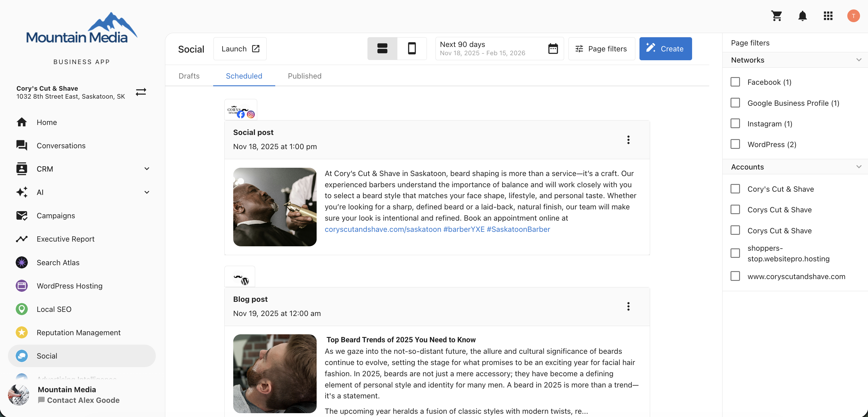Switch to the Drafts tab
868x417 pixels.
[189, 76]
